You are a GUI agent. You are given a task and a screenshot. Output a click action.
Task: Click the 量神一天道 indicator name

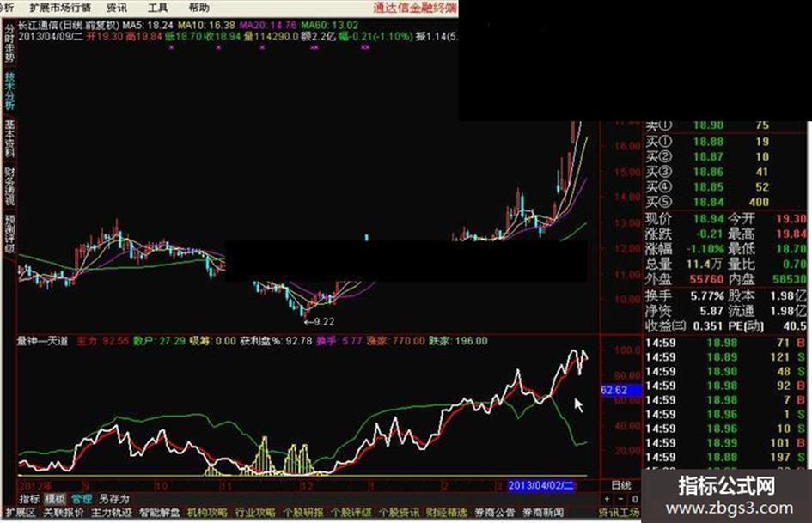click(x=43, y=341)
